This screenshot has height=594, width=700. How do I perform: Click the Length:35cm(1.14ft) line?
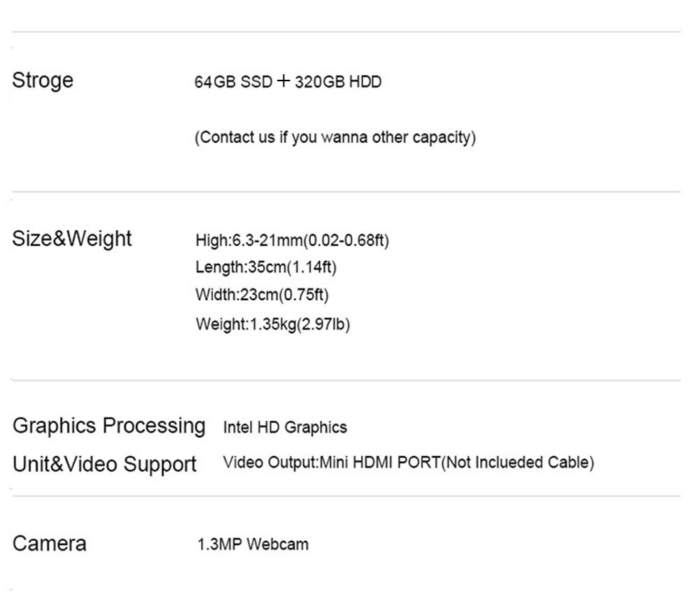click(x=266, y=267)
